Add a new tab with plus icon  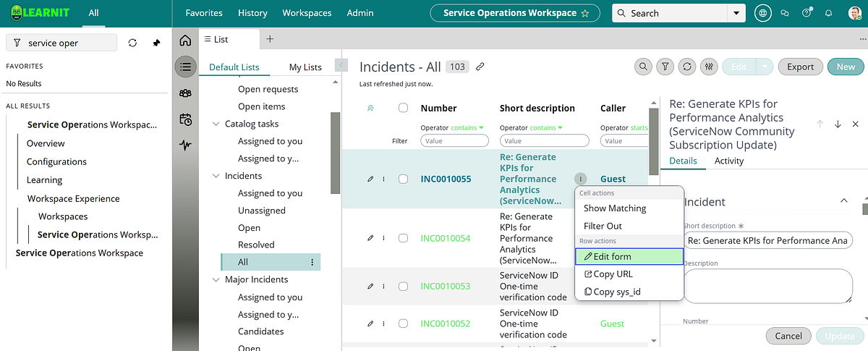pyautogui.click(x=270, y=39)
